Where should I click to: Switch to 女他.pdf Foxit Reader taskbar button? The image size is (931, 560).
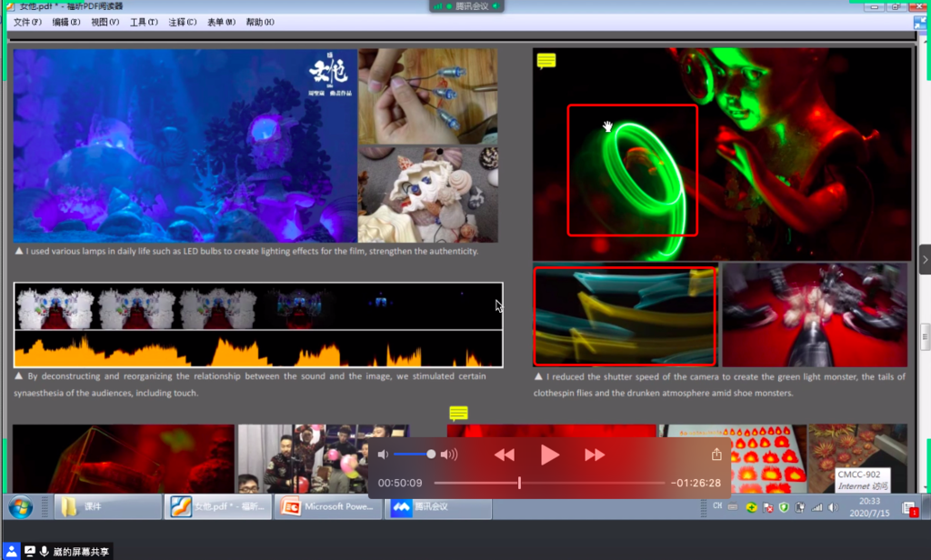[x=218, y=506]
